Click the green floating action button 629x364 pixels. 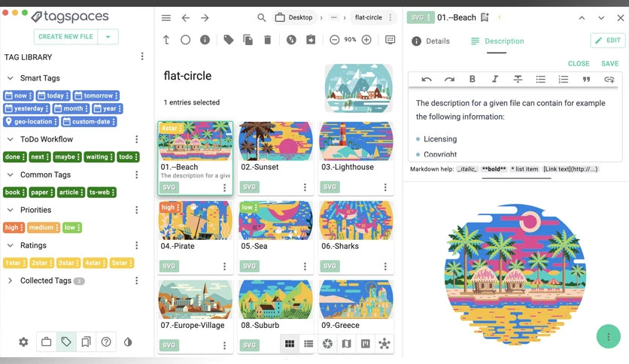pos(608,336)
